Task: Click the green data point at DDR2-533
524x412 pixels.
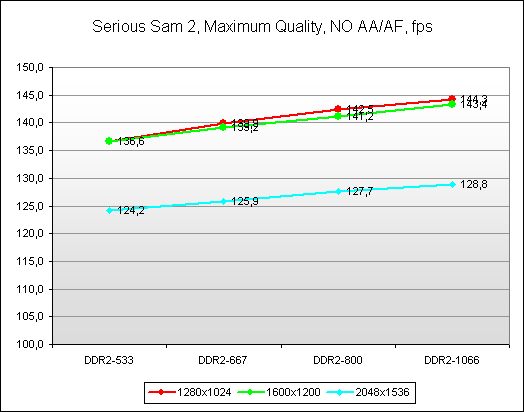Action: tap(109, 141)
